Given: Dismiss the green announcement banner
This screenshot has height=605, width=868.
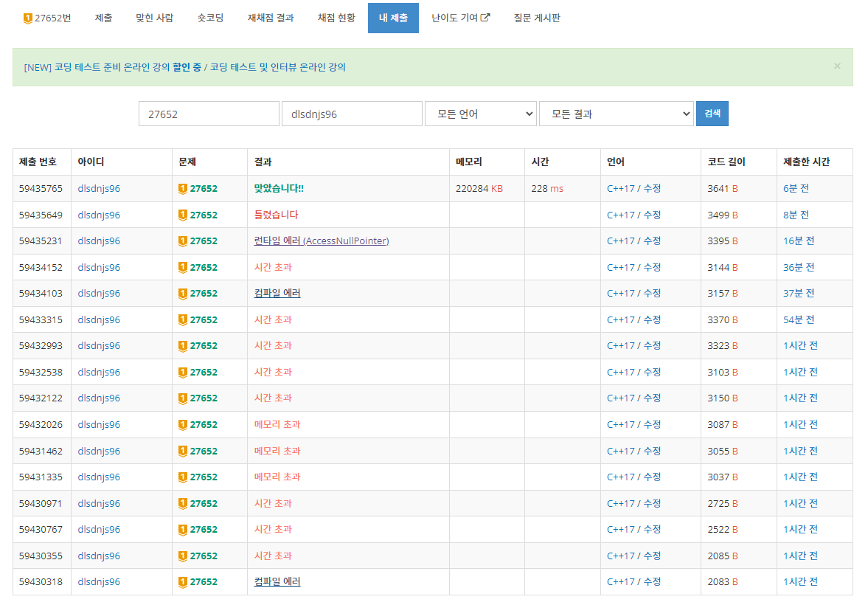Looking at the screenshot, I should (x=837, y=66).
